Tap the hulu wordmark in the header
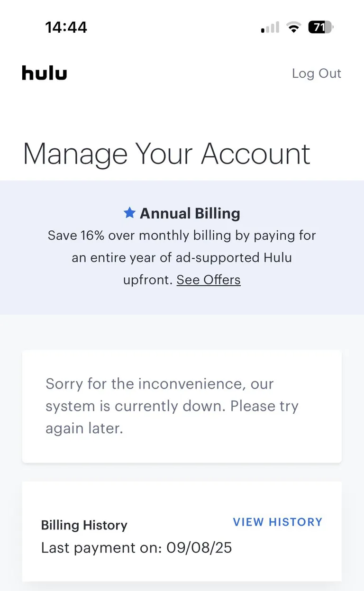 click(44, 73)
